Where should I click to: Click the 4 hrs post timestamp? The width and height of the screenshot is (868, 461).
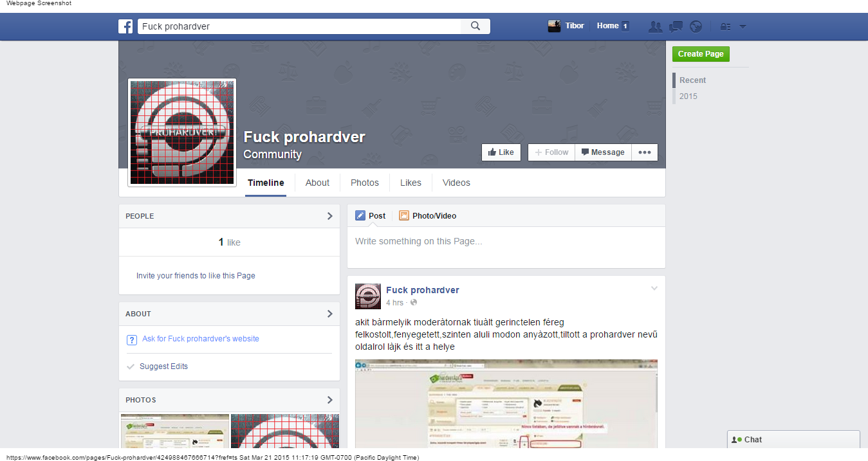(x=395, y=303)
